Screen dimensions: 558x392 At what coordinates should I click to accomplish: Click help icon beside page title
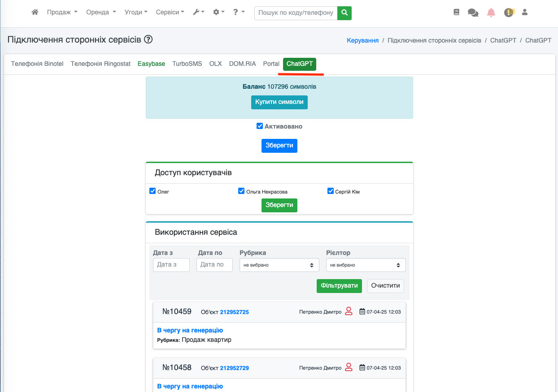(148, 39)
